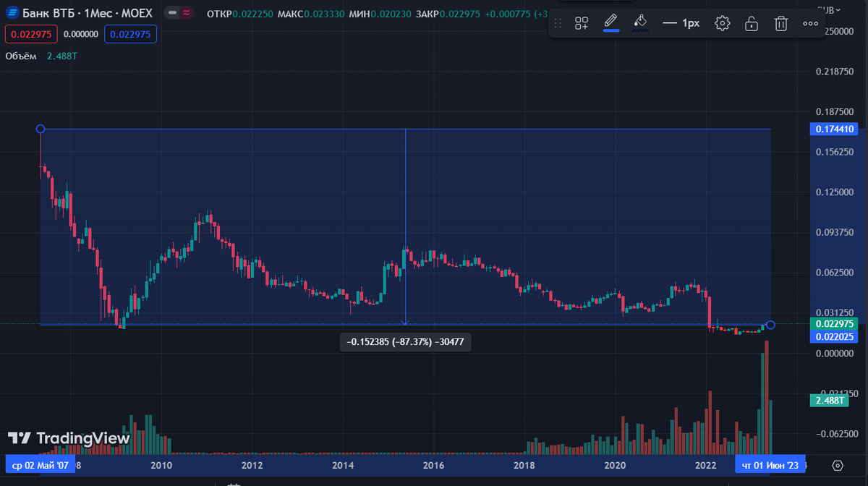868x486 pixels.
Task: Click the 0.218750 price scale label
Action: pos(833,72)
